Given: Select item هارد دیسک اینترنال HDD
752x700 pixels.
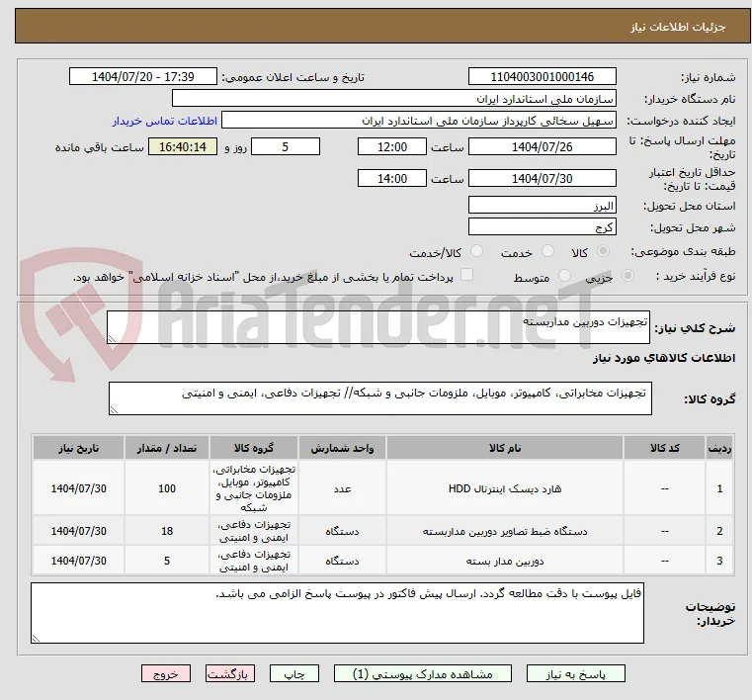Looking at the screenshot, I should pyautogui.click(x=505, y=488).
